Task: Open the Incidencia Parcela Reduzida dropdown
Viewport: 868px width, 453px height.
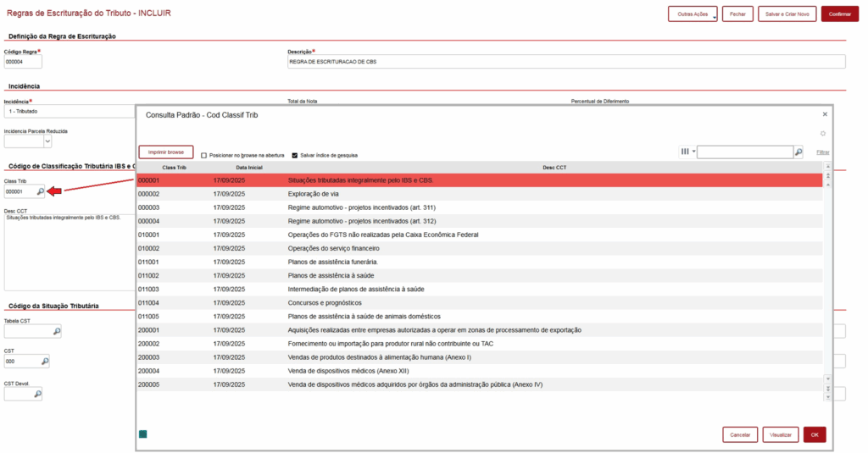Action: pos(47,141)
